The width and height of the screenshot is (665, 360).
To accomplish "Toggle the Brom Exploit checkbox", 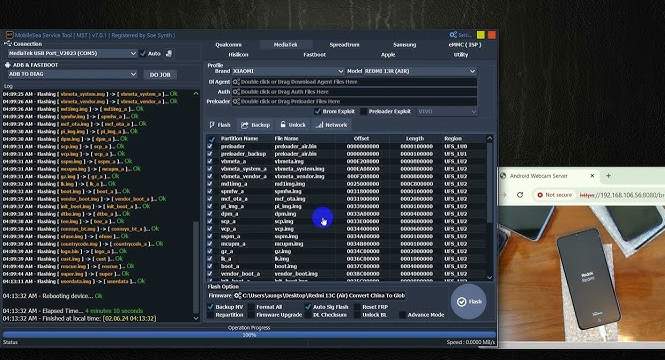I will 317,111.
